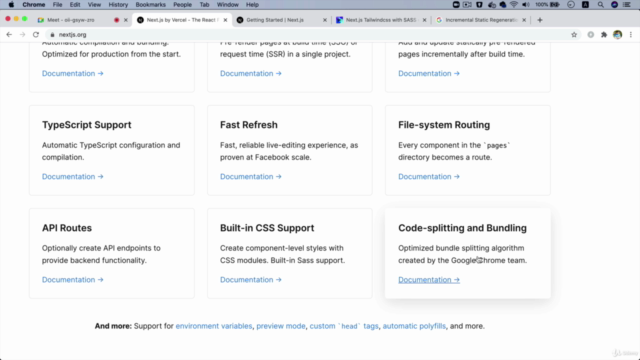Click the browser forward arrow
The image size is (640, 360).
point(22,35)
